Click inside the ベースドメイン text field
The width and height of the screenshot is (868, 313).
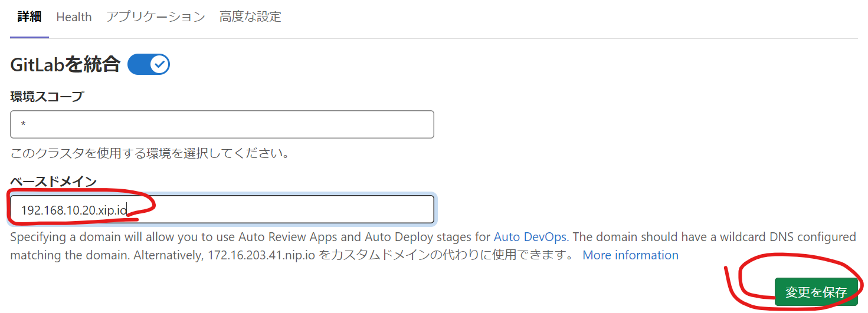[222, 209]
